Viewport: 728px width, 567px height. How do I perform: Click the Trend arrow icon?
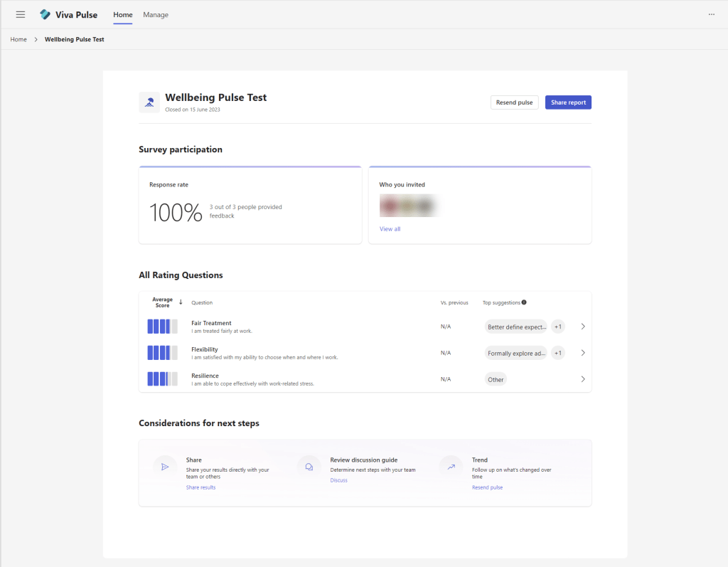click(451, 467)
